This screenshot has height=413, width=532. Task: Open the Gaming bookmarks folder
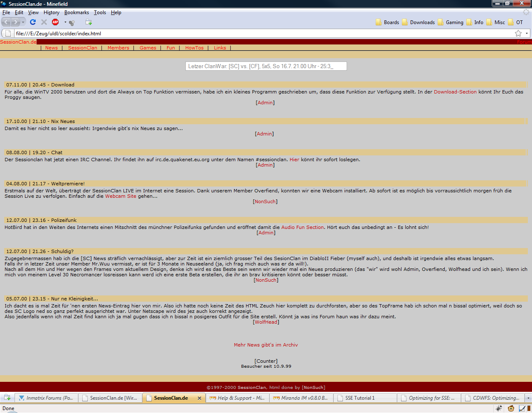coord(454,22)
